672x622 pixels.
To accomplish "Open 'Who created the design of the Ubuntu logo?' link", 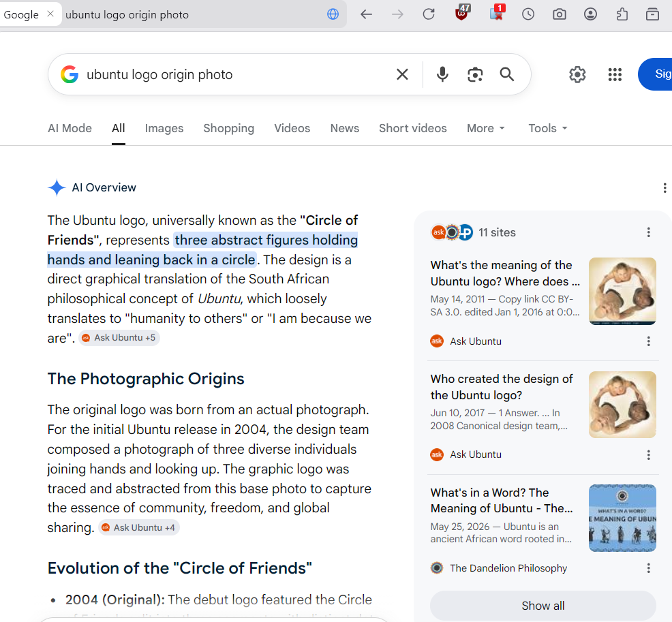I will [502, 387].
